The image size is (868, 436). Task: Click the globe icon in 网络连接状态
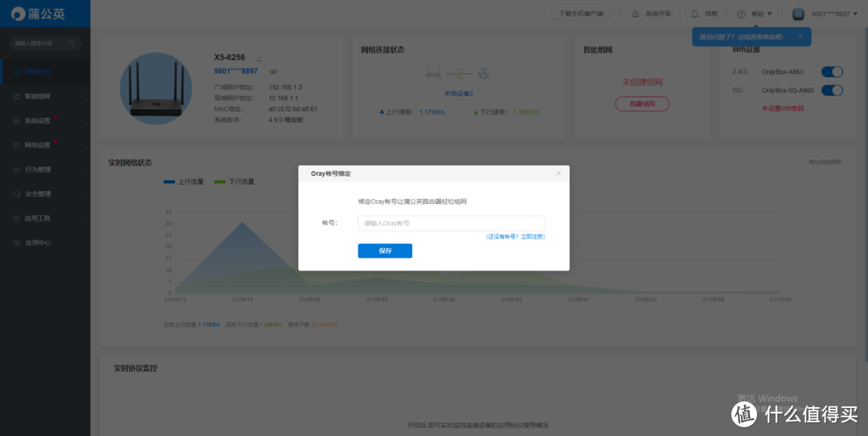pos(484,73)
